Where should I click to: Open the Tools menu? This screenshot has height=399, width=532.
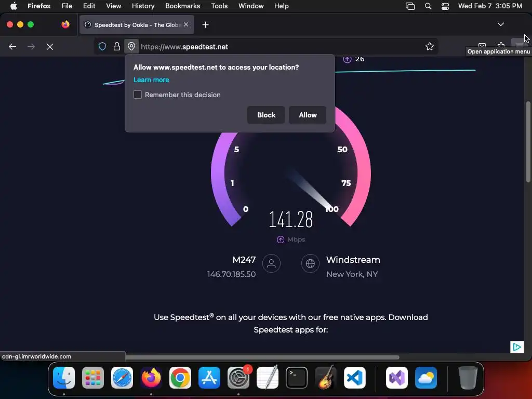(219, 6)
